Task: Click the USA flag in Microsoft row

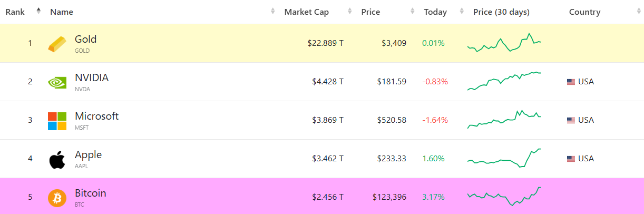Action: (x=571, y=120)
